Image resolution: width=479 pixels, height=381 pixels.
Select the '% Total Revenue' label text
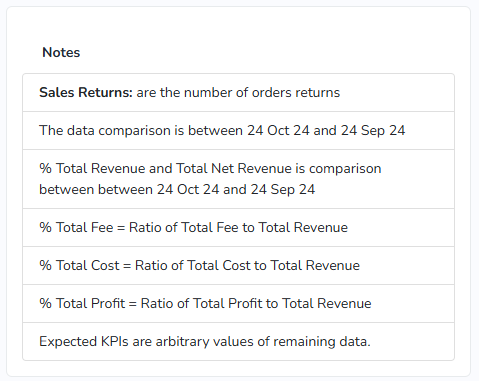(92, 168)
